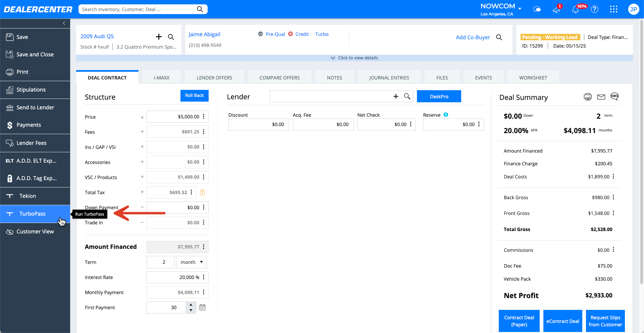Open the Worksheet tab
This screenshot has height=333, width=644.
(x=533, y=77)
